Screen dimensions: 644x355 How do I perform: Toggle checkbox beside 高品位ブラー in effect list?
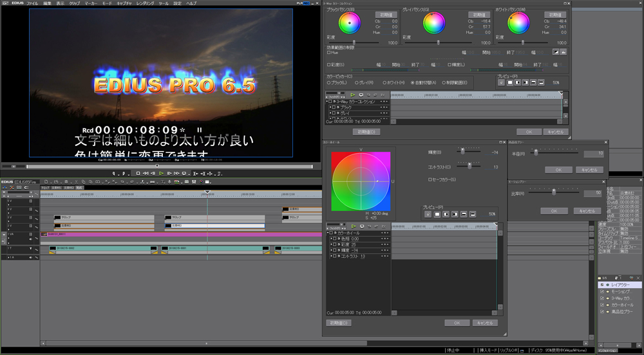pyautogui.click(x=602, y=311)
